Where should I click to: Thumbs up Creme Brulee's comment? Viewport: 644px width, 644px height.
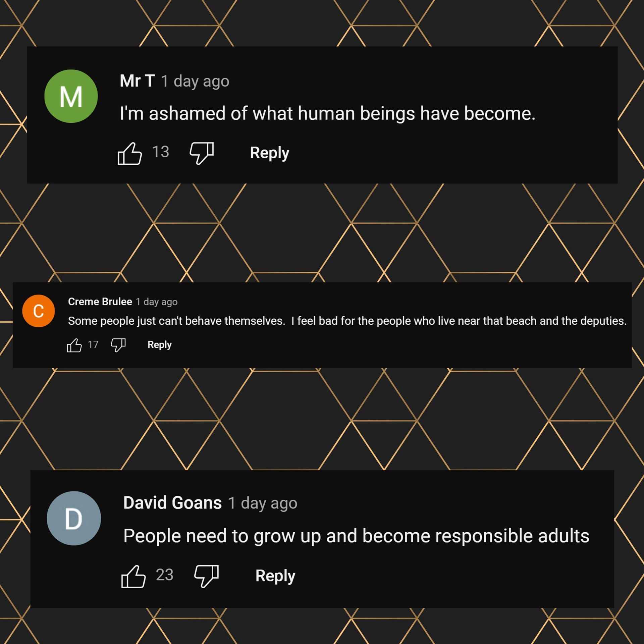point(74,345)
